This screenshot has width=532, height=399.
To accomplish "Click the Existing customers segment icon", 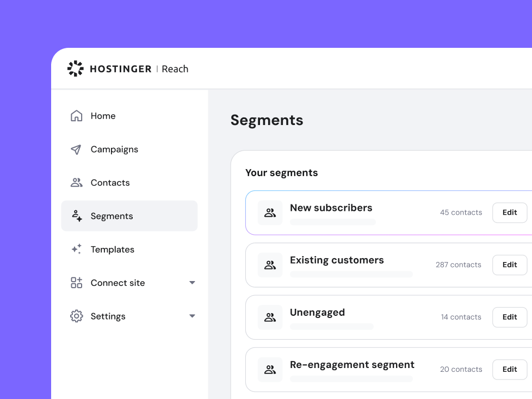I will [x=270, y=265].
